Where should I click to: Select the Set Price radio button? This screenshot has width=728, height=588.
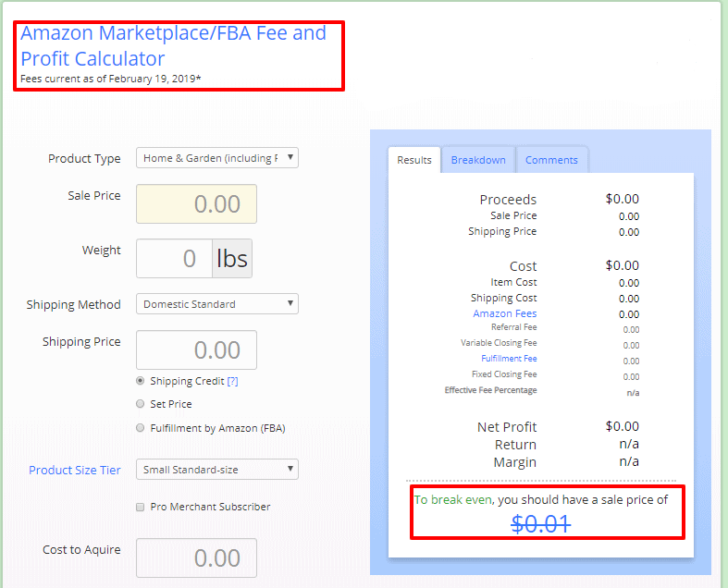[x=141, y=404]
